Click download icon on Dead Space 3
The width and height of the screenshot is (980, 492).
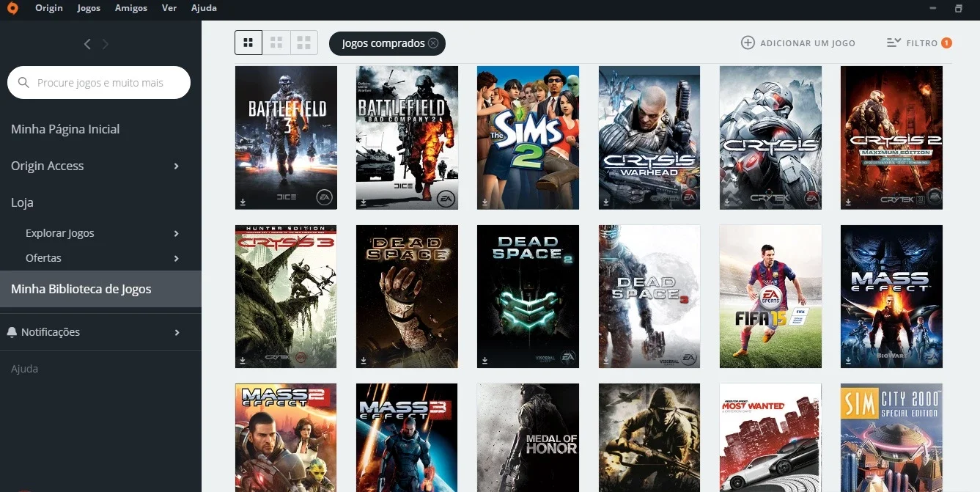(x=606, y=360)
